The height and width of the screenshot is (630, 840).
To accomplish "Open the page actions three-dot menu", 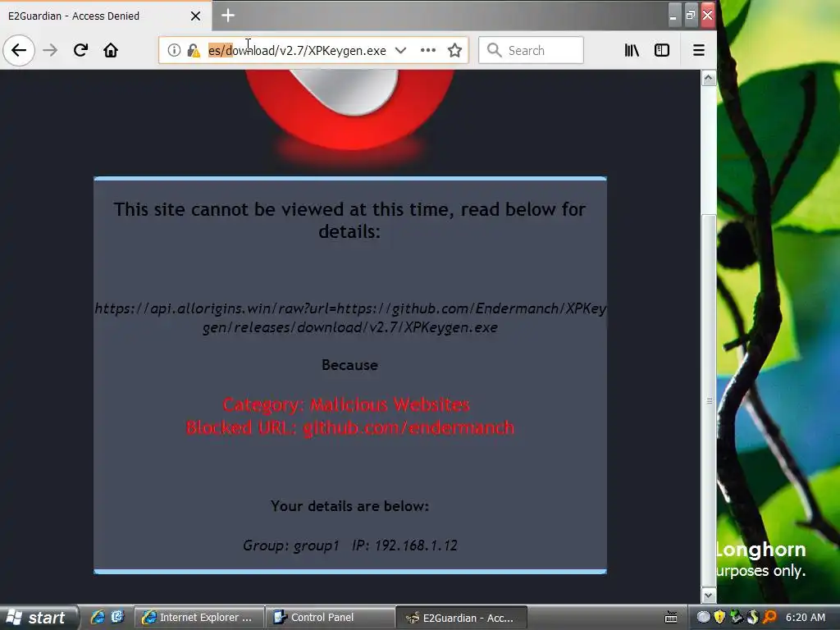I will tap(428, 50).
